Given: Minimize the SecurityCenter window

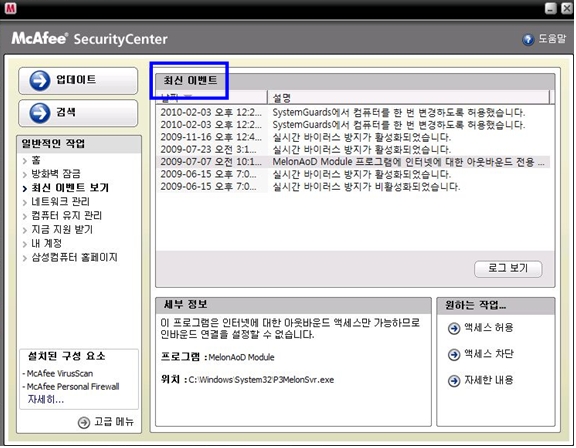Looking at the screenshot, I should pos(550,8).
